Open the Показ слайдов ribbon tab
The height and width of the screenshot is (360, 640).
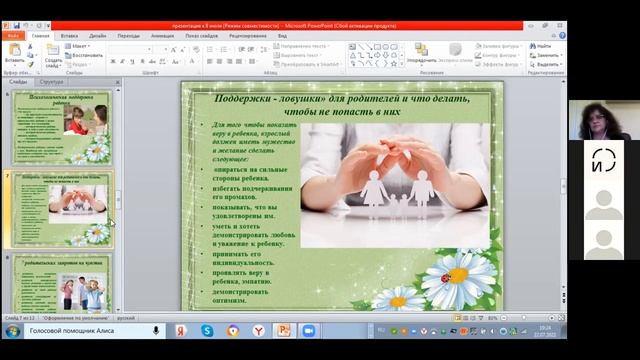click(201, 36)
